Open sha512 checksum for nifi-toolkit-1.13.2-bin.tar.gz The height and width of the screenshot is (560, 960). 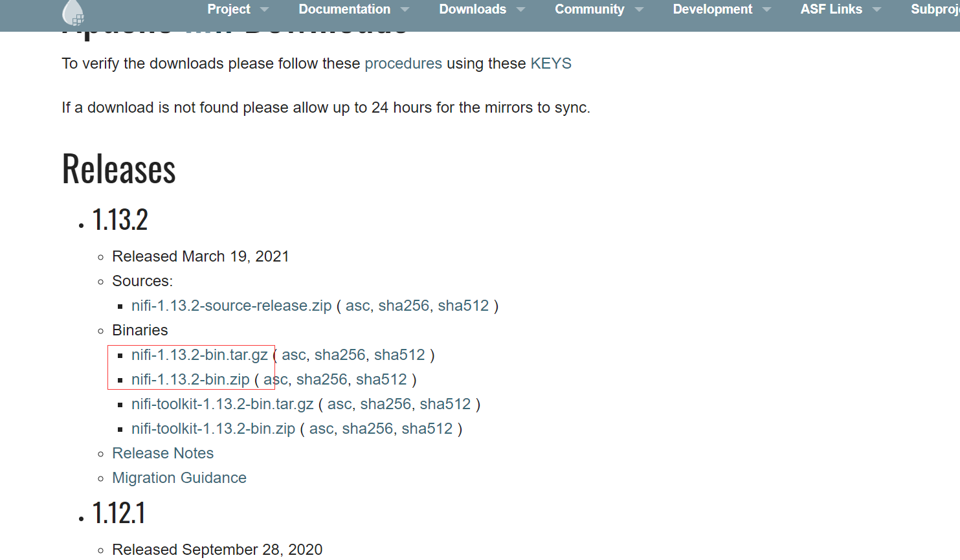pyautogui.click(x=445, y=404)
